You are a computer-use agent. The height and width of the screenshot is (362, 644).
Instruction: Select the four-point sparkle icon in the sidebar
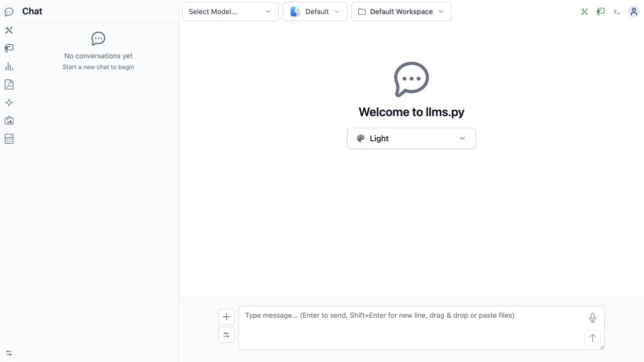coord(9,103)
